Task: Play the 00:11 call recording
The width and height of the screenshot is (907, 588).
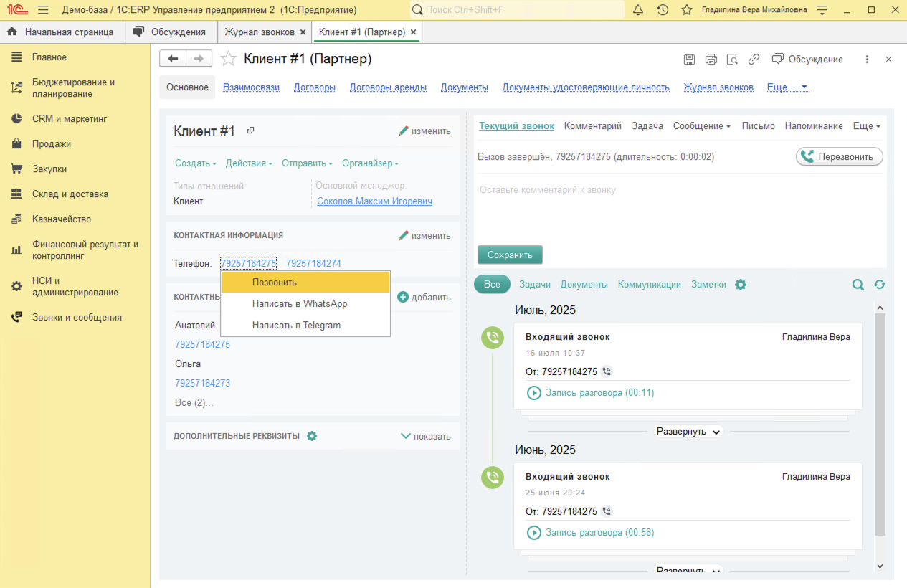Action: click(x=534, y=393)
